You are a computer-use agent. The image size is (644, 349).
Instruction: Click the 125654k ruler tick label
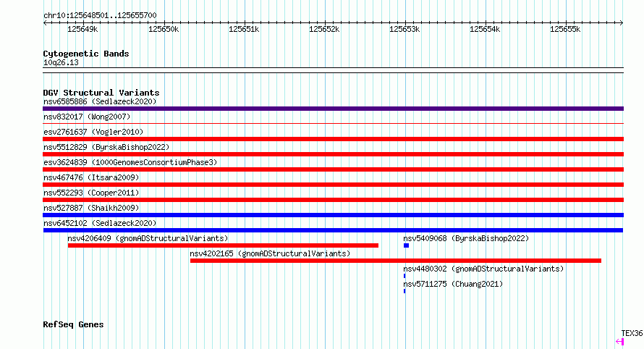(485, 29)
